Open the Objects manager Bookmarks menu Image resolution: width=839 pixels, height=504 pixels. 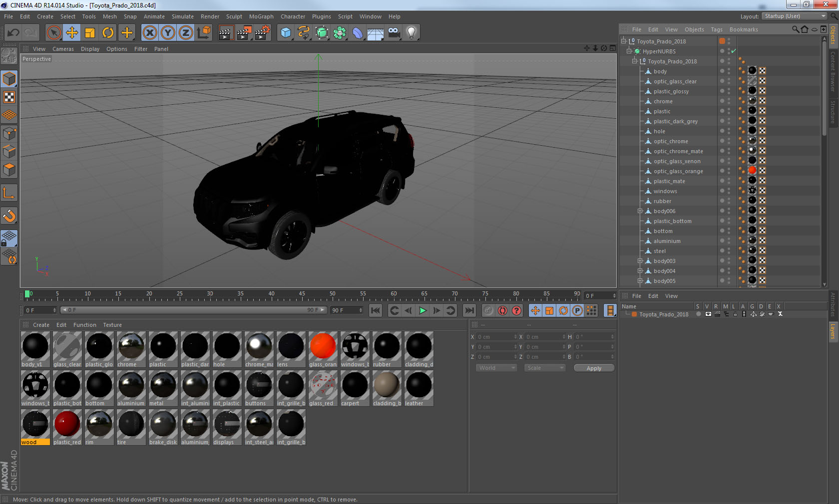[x=744, y=29]
